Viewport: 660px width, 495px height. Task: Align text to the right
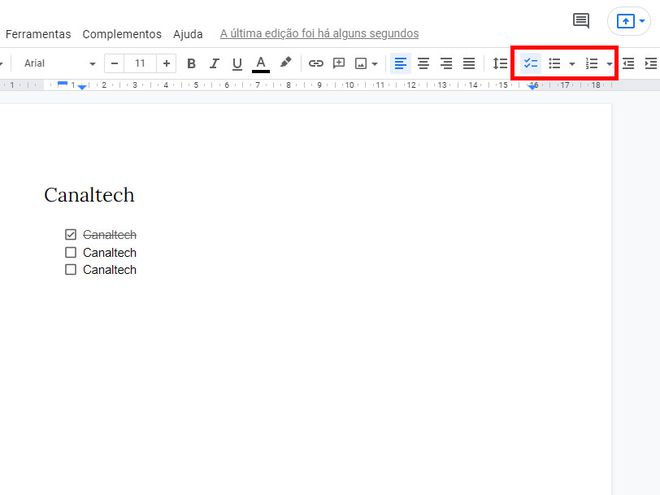[x=446, y=64]
